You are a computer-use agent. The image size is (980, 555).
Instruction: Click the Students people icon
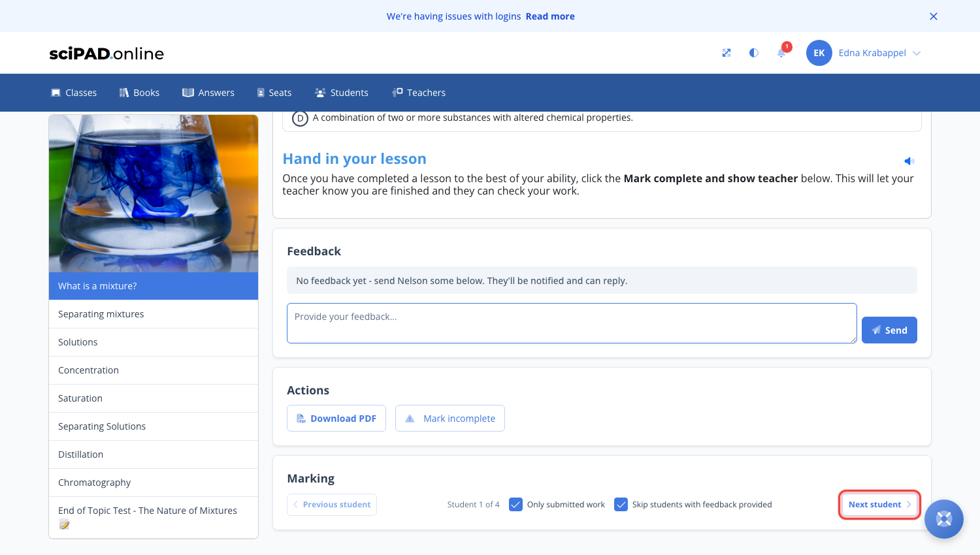pyautogui.click(x=320, y=93)
